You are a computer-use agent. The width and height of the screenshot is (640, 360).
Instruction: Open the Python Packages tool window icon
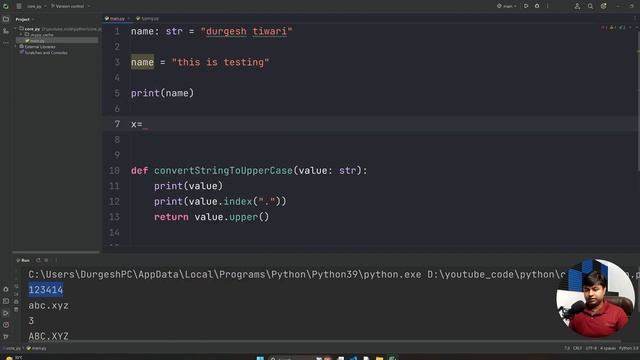(x=6, y=289)
